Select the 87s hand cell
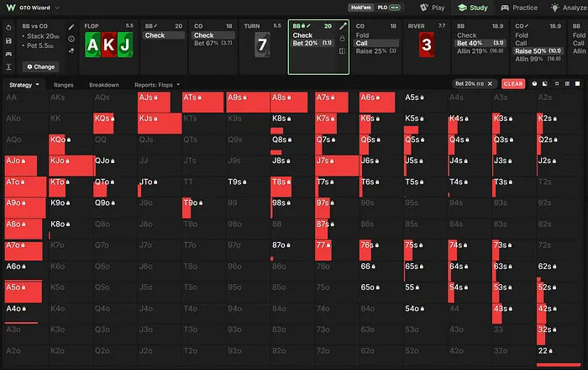 coord(336,229)
